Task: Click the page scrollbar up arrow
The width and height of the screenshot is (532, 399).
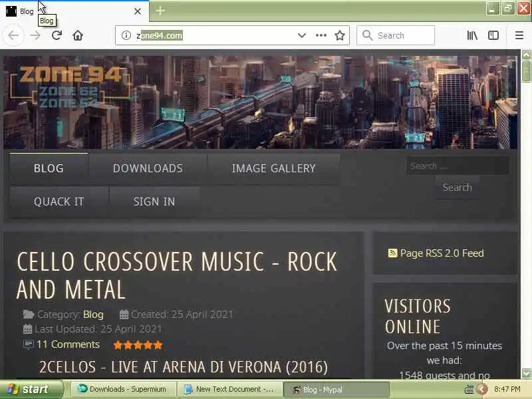Action: 526,55
